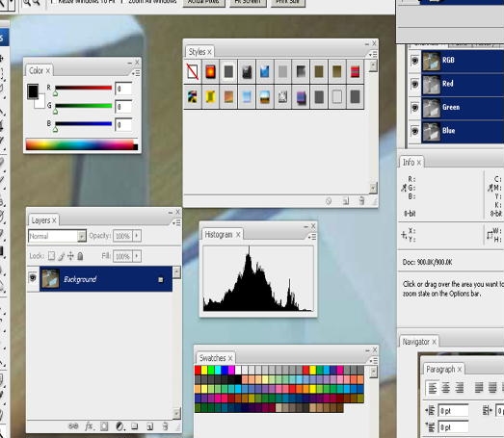The height and width of the screenshot is (438, 504).
Task: Open the Fill slider arrow
Action: 137,256
